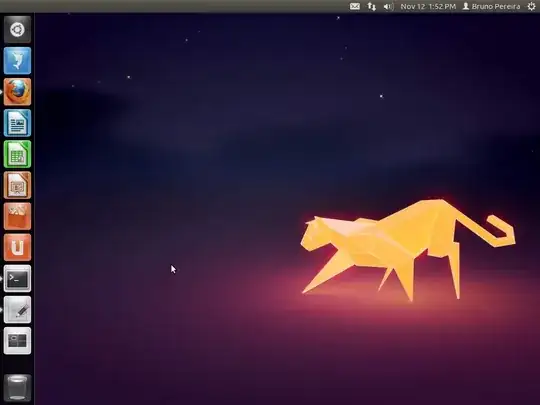This screenshot has width=540, height=405.
Task: Open the Trash at launcher bottom
Action: [17, 388]
